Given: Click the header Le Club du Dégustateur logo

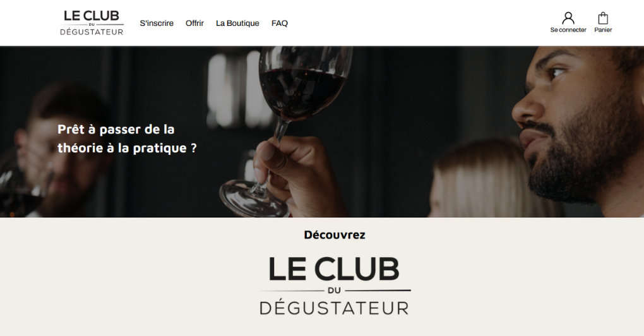Looking at the screenshot, I should 92,23.
